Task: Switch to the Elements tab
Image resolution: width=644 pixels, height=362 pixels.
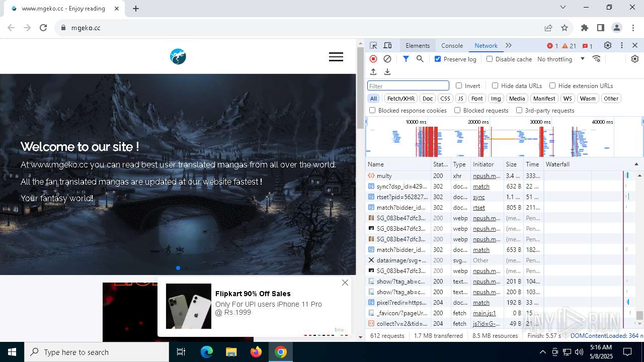Action: pyautogui.click(x=418, y=45)
